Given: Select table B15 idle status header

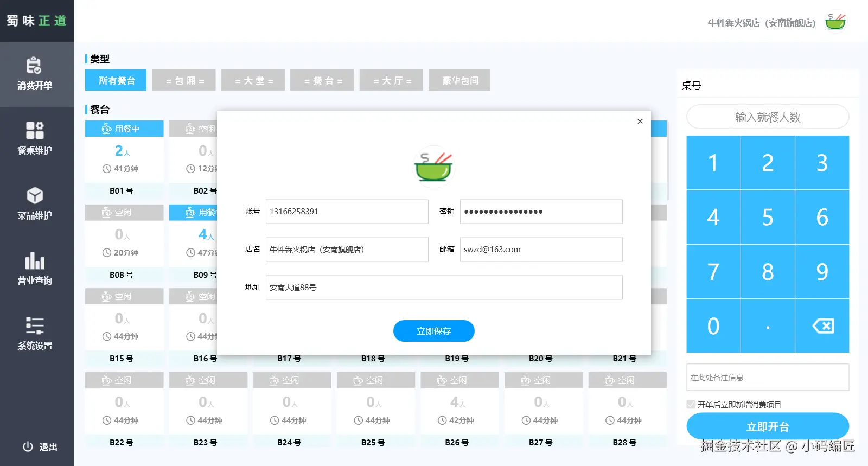Looking at the screenshot, I should pyautogui.click(x=124, y=296).
